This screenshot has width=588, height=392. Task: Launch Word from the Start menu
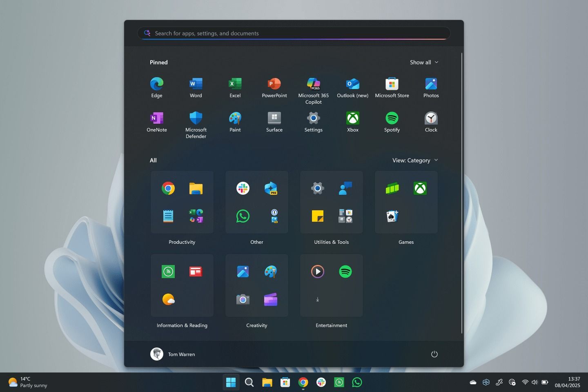pos(196,86)
